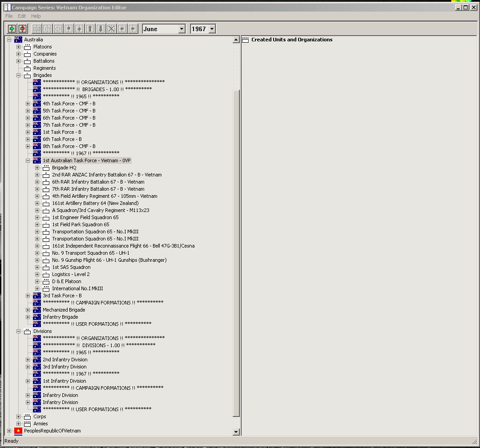Click the unit symbol icon beside Armies
The width and height of the screenshot is (480, 448).
(27, 424)
